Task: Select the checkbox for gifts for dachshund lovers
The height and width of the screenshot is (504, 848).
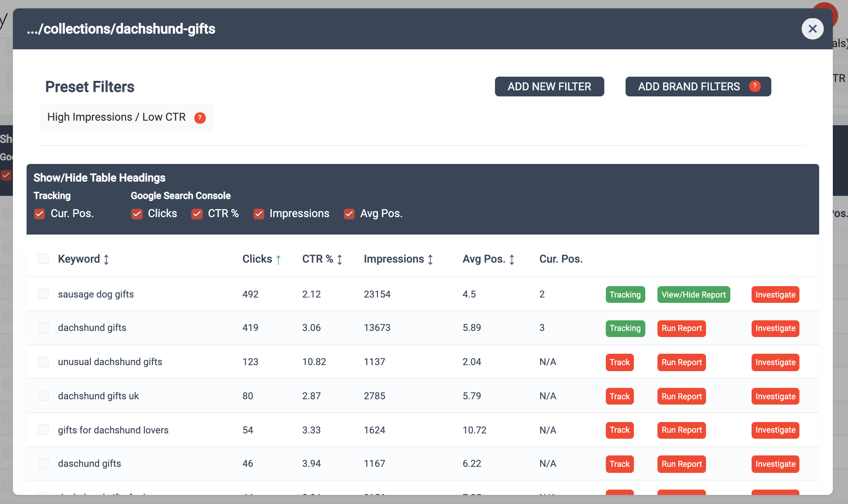Action: [x=43, y=430]
